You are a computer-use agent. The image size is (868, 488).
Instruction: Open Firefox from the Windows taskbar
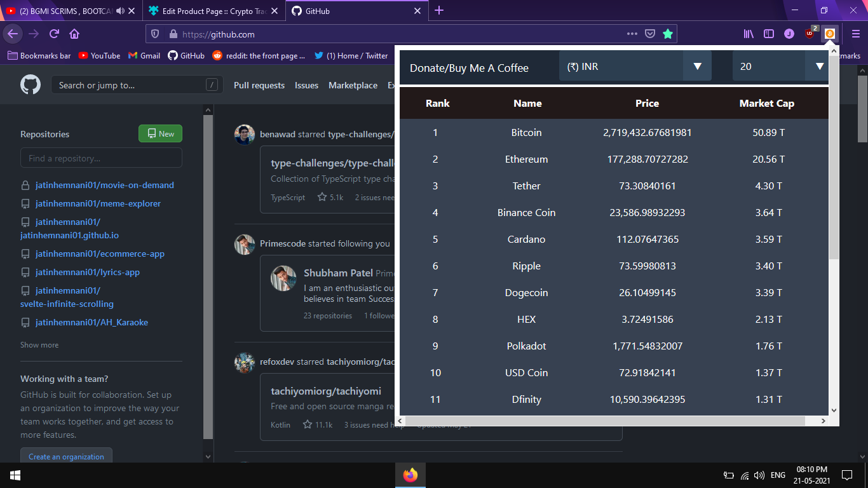[410, 475]
